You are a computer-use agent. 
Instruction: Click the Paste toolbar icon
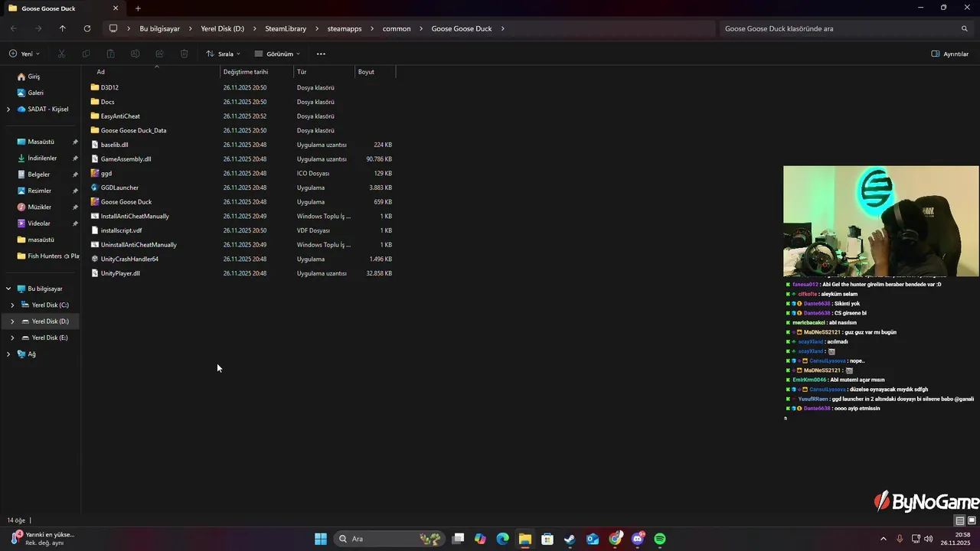(111, 54)
